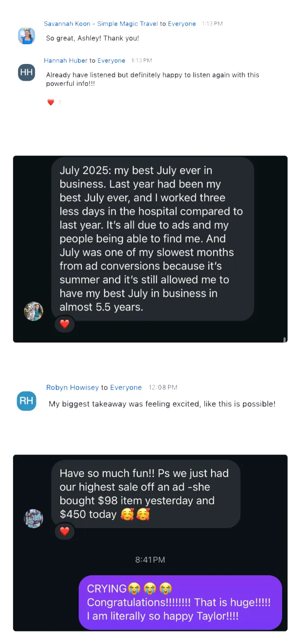Open Savannah Koon - Simple Magic Travel name
Image resolution: width=300 pixels, height=644 pixels.
pos(101,24)
